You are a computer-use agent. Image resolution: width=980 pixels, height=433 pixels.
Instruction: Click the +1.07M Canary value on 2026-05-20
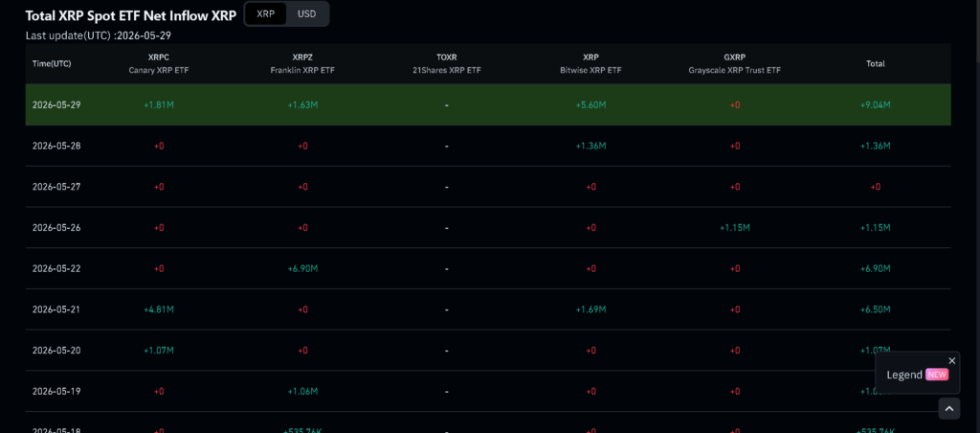159,351
